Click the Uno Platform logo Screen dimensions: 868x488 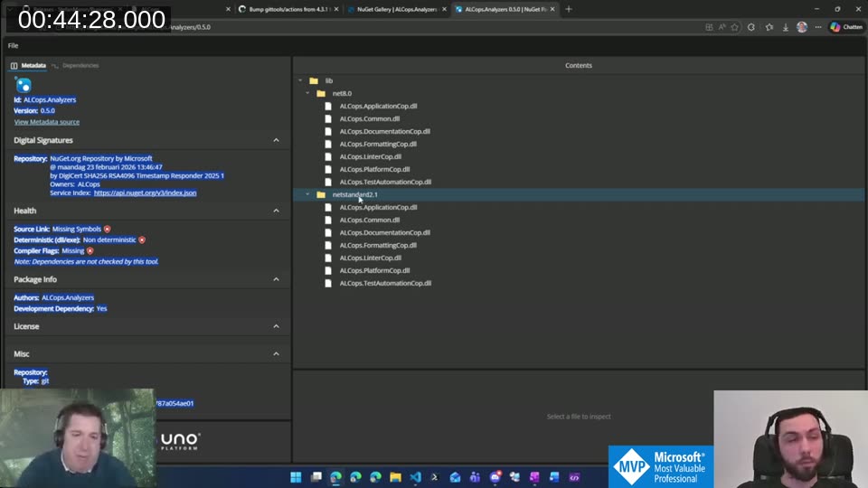(181, 442)
